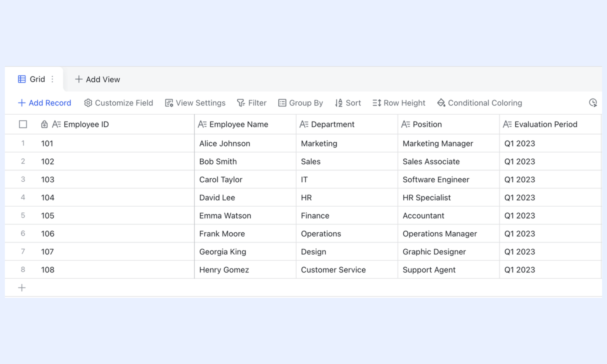Image resolution: width=607 pixels, height=364 pixels.
Task: Click the text-type icon for Employee ID
Action: 56,124
